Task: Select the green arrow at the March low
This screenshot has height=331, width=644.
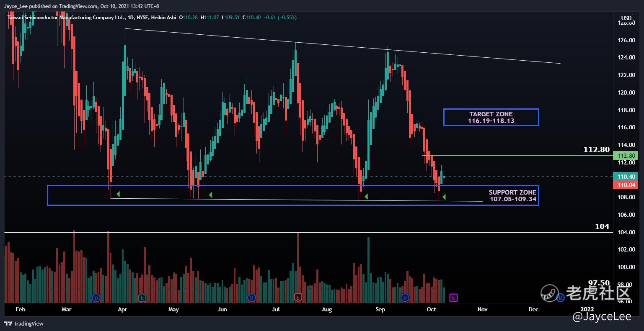Action: (119, 194)
